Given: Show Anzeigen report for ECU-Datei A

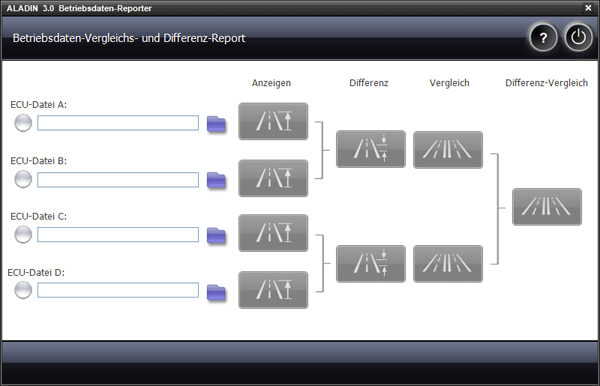Looking at the screenshot, I should (273, 121).
